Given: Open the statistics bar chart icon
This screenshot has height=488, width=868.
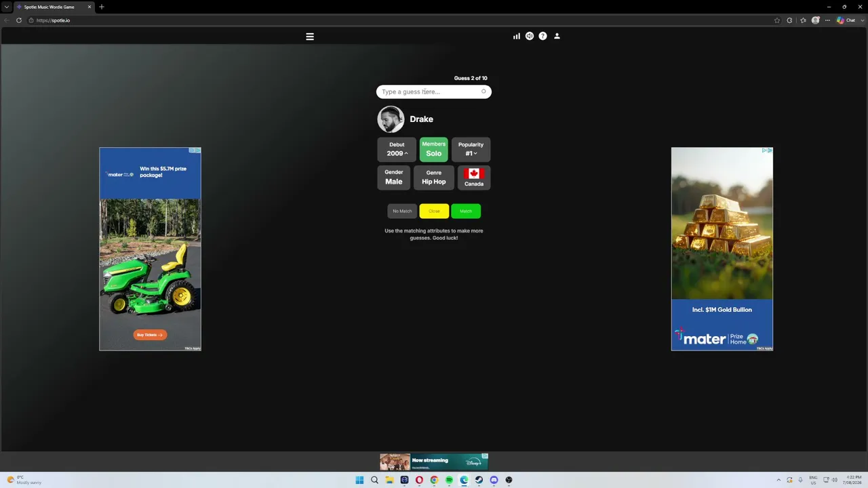Looking at the screenshot, I should (517, 36).
